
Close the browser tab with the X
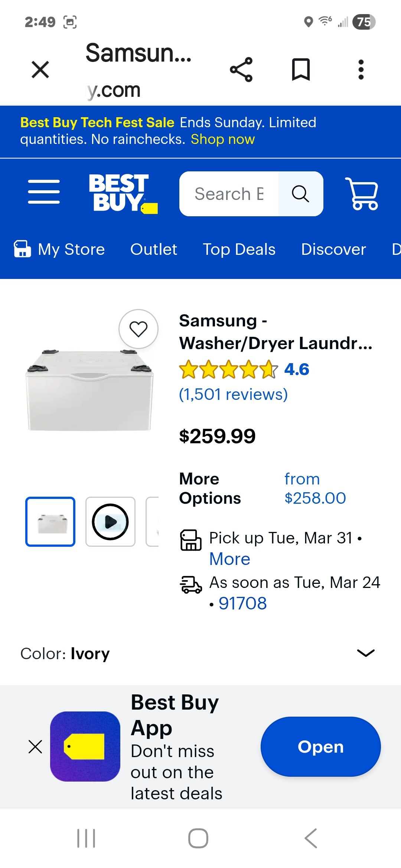40,69
